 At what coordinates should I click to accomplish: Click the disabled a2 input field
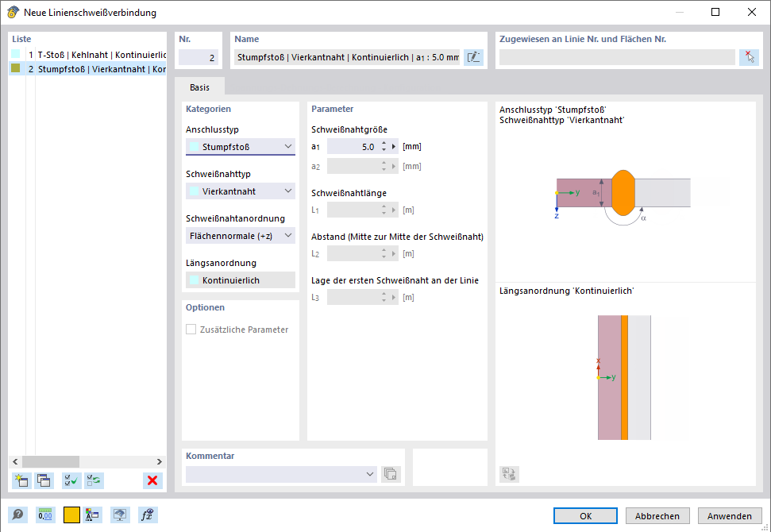[x=353, y=166]
